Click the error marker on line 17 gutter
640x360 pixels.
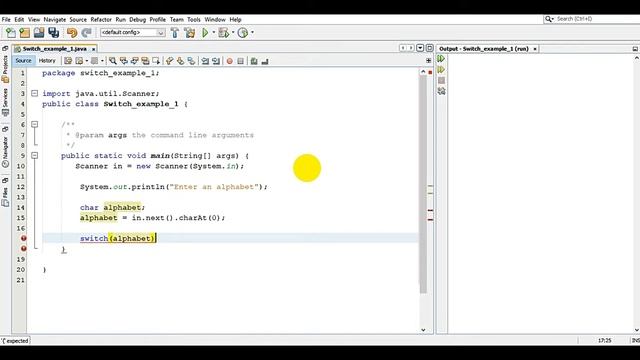click(x=24, y=238)
